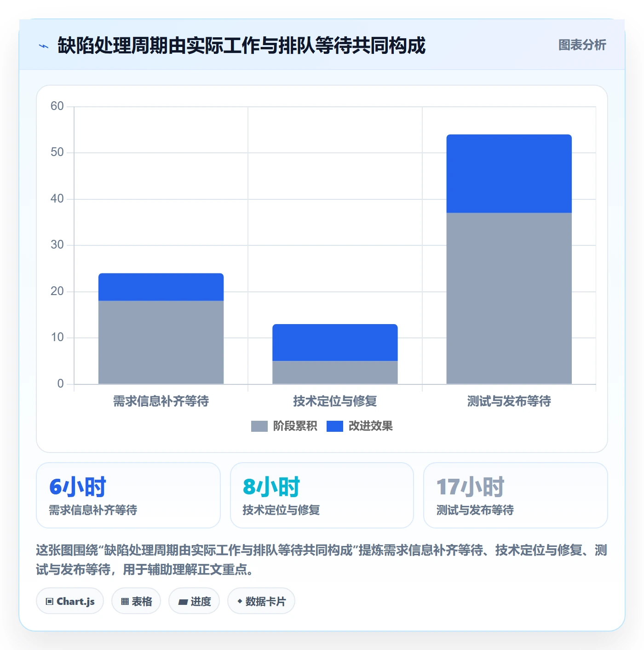Click the y-axis value 30
The height and width of the screenshot is (650, 644).
pyautogui.click(x=57, y=245)
